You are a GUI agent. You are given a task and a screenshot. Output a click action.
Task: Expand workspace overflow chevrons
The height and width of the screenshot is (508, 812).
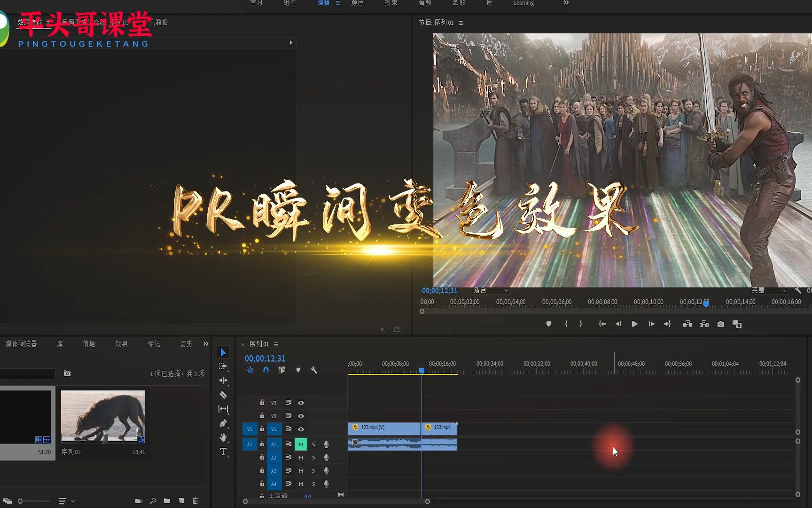[x=566, y=3]
